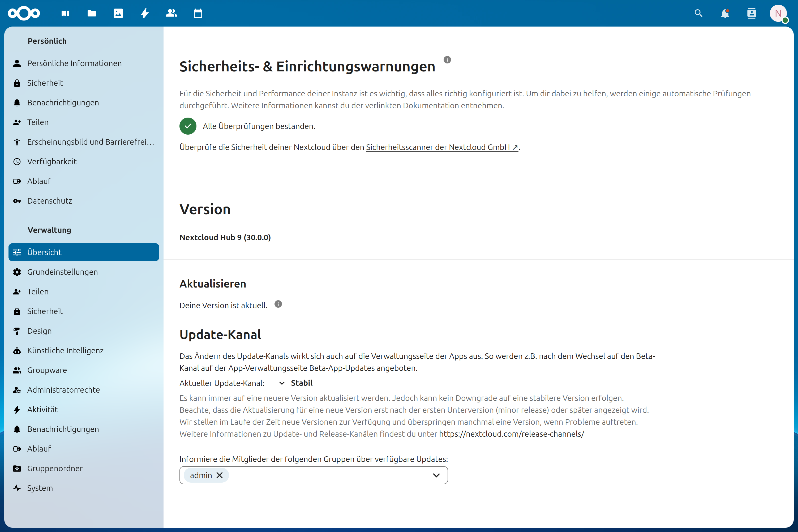The width and height of the screenshot is (798, 532).
Task: Click the info icon next to Deine Version ist aktuell
Action: point(278,304)
